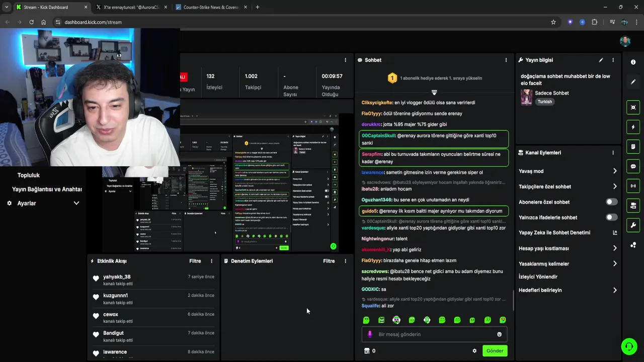644x362 pixels.
Task: Open the green support headset button
Action: click(x=628, y=346)
